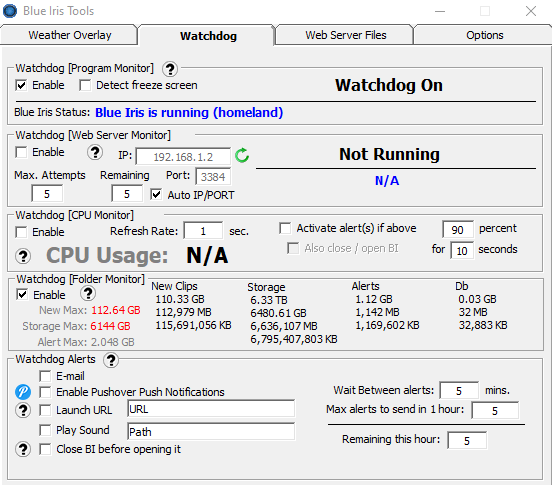Image resolution: width=552 pixels, height=485 pixels.
Task: Click the green refresh IP icon
Action: [x=242, y=155]
